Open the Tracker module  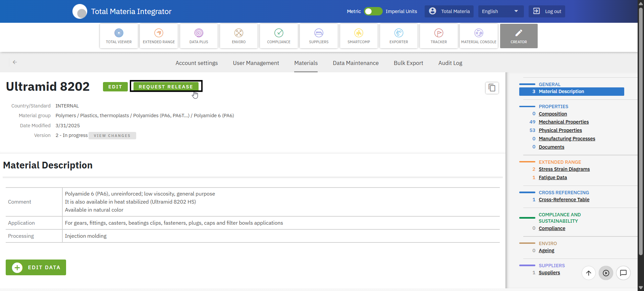click(x=438, y=36)
